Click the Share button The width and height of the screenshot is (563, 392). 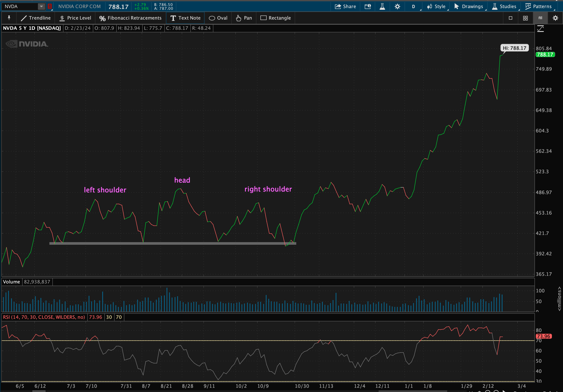[x=345, y=6]
